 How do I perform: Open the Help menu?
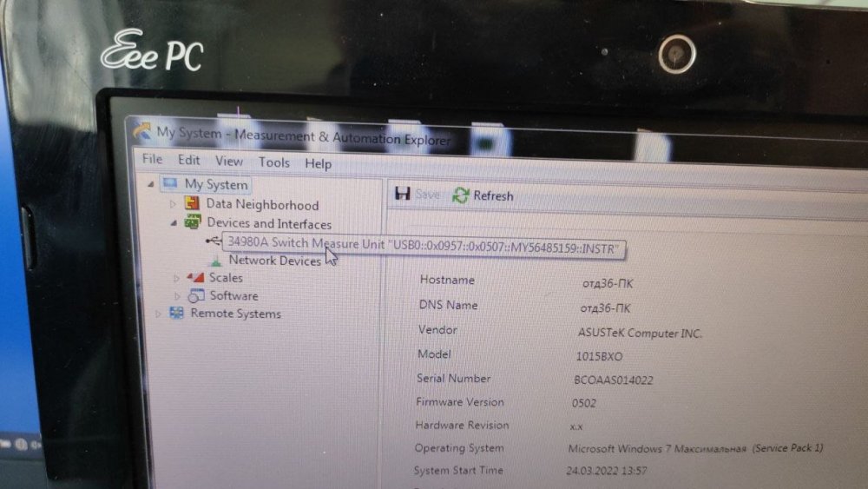319,164
